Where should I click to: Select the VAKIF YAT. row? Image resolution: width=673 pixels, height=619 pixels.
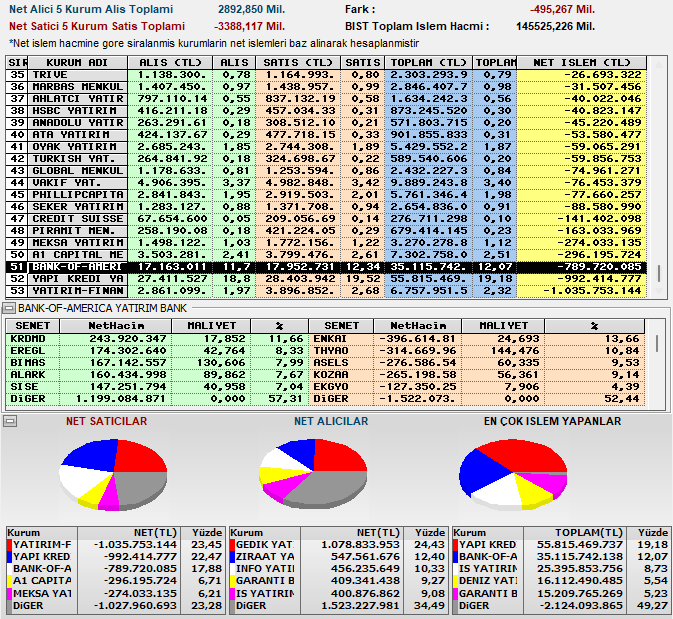point(326,183)
